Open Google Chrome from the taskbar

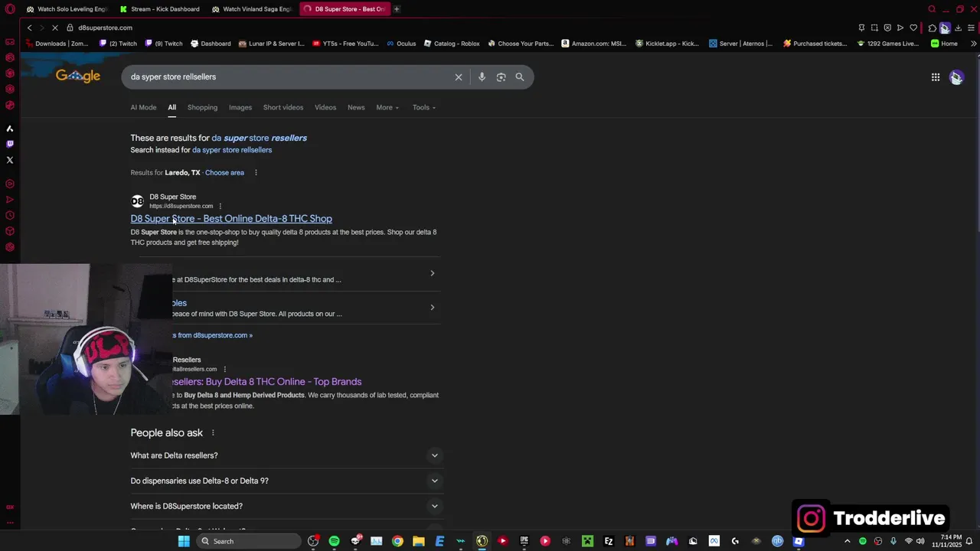(x=397, y=541)
